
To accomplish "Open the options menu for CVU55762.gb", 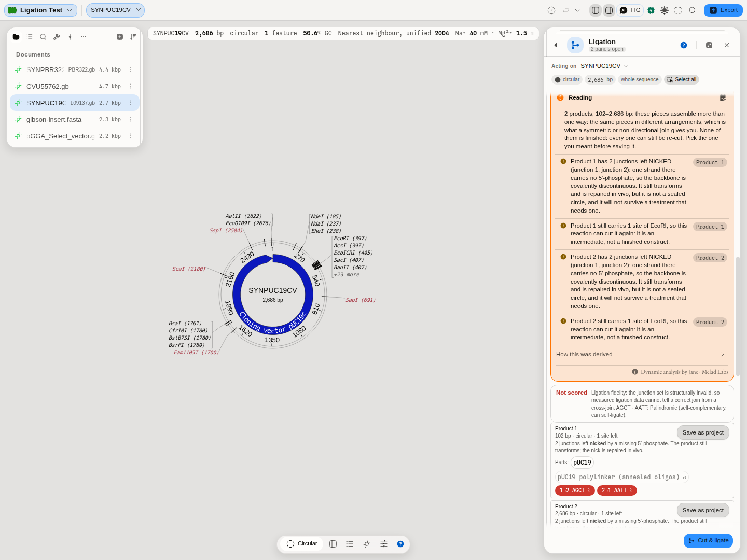I will 130,87.
